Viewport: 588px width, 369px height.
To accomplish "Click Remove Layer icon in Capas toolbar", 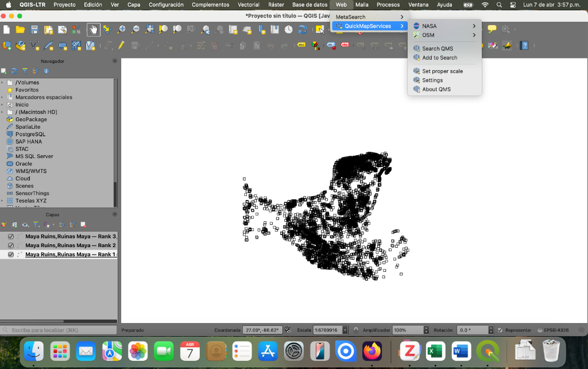I will (83, 225).
